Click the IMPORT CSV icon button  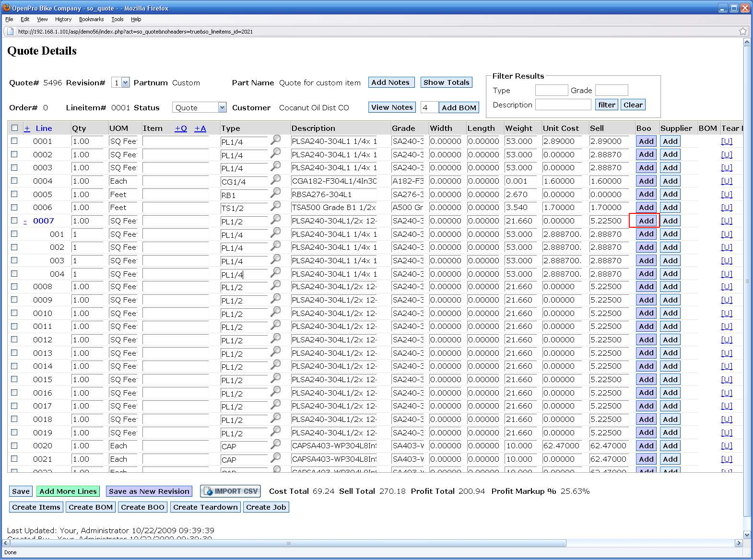click(x=230, y=491)
